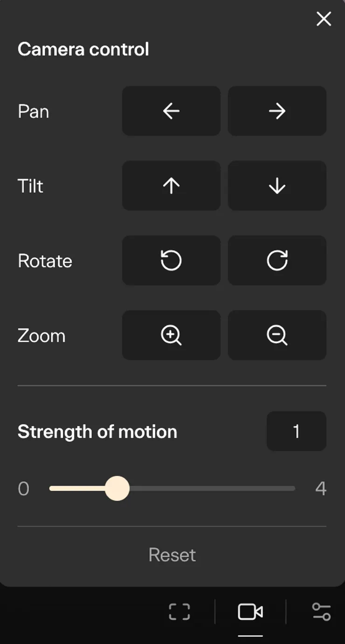Pan the camera right
This screenshot has width=345, height=644.
click(277, 111)
